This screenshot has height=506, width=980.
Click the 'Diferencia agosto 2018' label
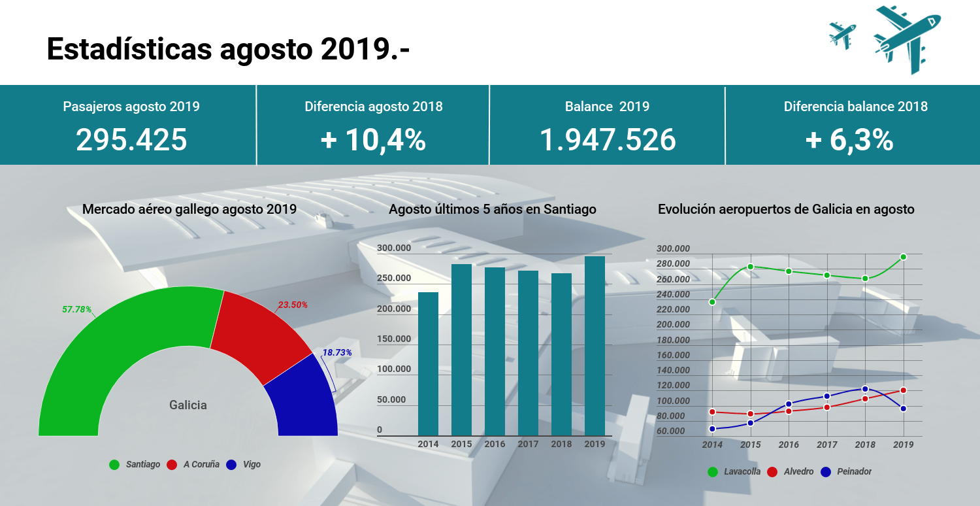pyautogui.click(x=374, y=107)
